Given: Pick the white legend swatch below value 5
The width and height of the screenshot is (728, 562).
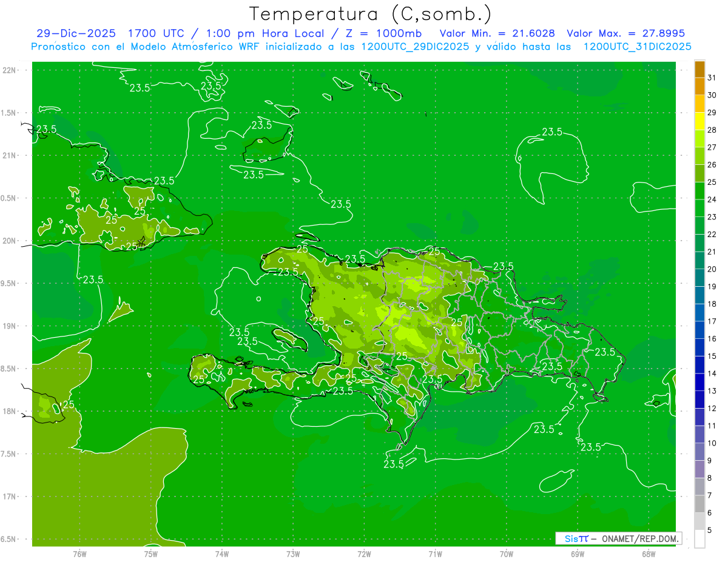Looking at the screenshot, I should [699, 539].
